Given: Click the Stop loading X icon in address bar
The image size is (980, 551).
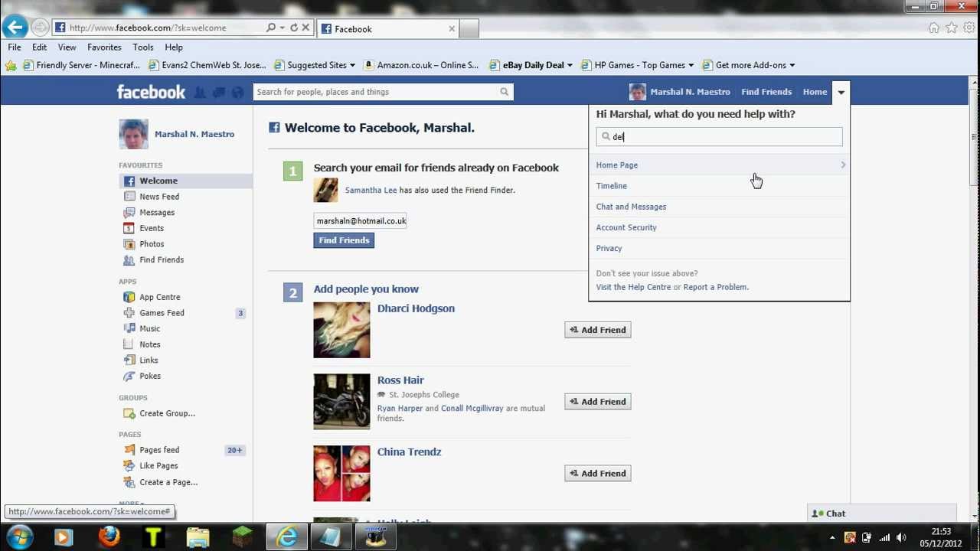Looking at the screenshot, I should point(305,28).
